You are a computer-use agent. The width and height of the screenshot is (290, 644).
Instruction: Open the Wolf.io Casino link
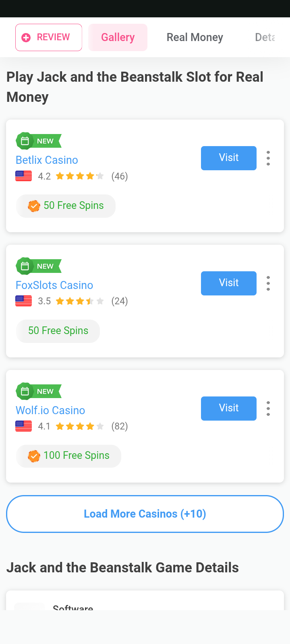(x=50, y=410)
